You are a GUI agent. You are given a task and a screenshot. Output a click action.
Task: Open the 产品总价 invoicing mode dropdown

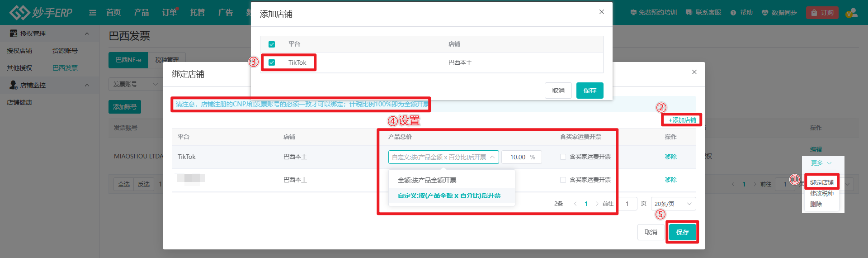point(443,157)
